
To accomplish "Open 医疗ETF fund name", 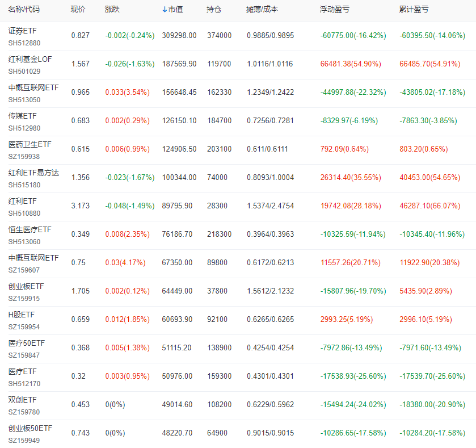I will [23, 372].
